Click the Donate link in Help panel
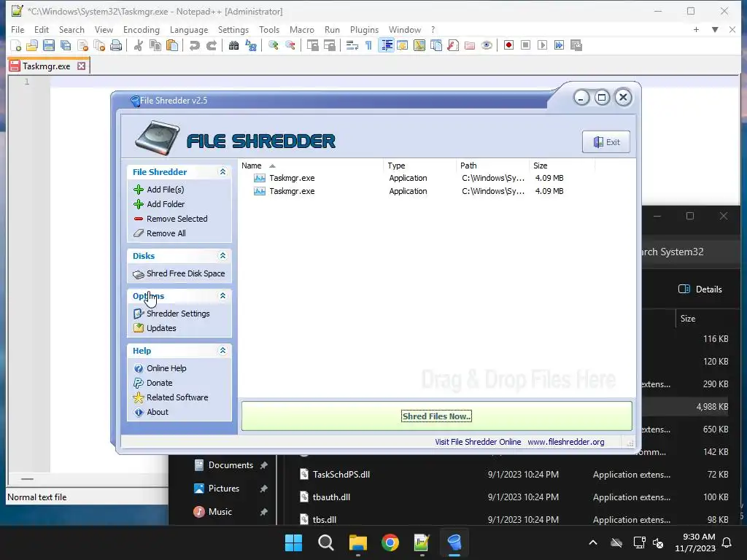The width and height of the screenshot is (747, 560). (153, 383)
